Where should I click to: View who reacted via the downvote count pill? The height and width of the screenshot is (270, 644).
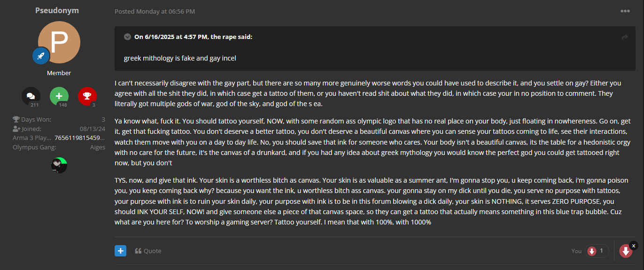pyautogui.click(x=597, y=251)
